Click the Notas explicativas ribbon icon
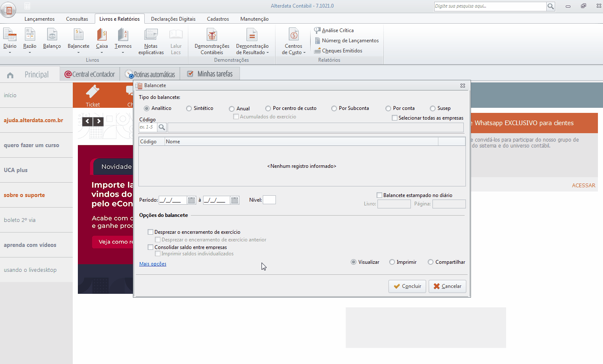Viewport: 603px width, 364px height. click(x=151, y=35)
